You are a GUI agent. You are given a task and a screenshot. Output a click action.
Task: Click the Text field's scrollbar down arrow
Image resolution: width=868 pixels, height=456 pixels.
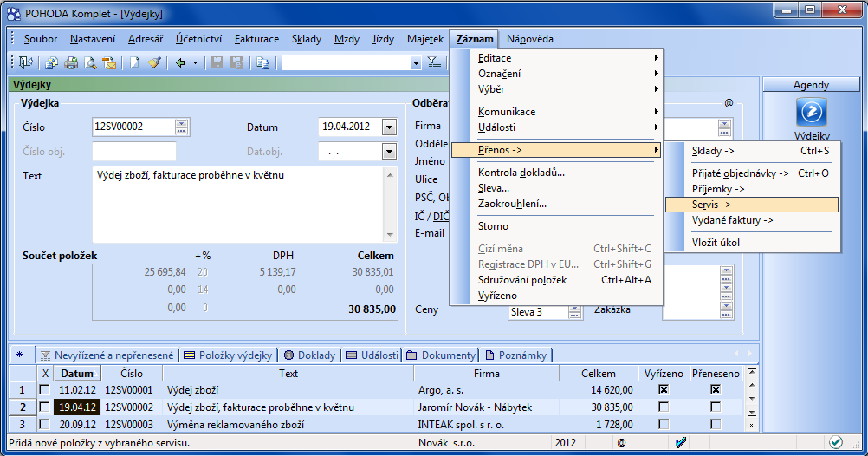click(x=390, y=235)
